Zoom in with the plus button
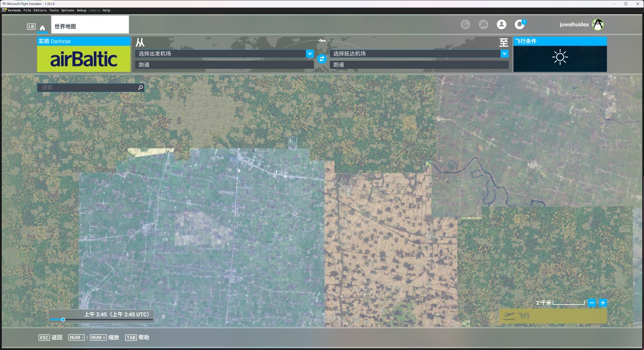Screen dimensions: 644x350 [603, 303]
